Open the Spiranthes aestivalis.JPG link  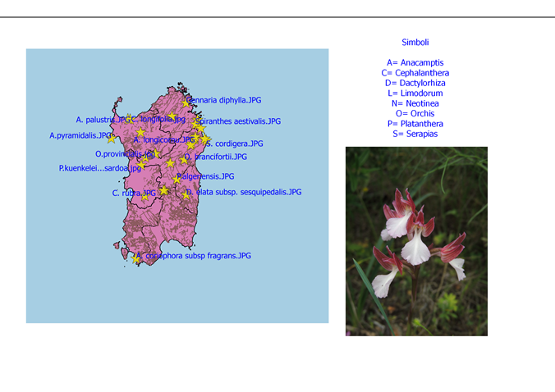click(238, 121)
